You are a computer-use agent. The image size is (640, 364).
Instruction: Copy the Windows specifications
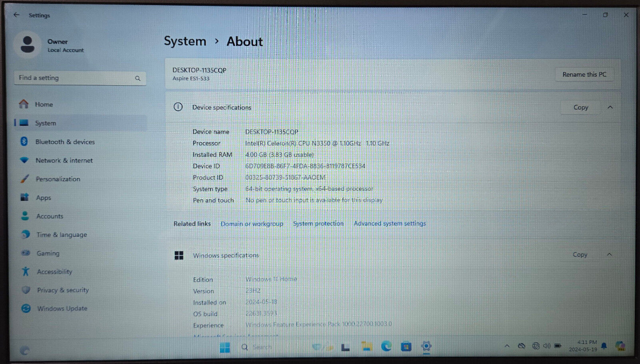(x=580, y=254)
